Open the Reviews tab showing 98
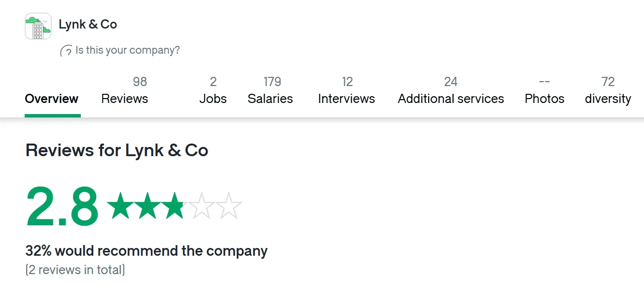 [125, 90]
